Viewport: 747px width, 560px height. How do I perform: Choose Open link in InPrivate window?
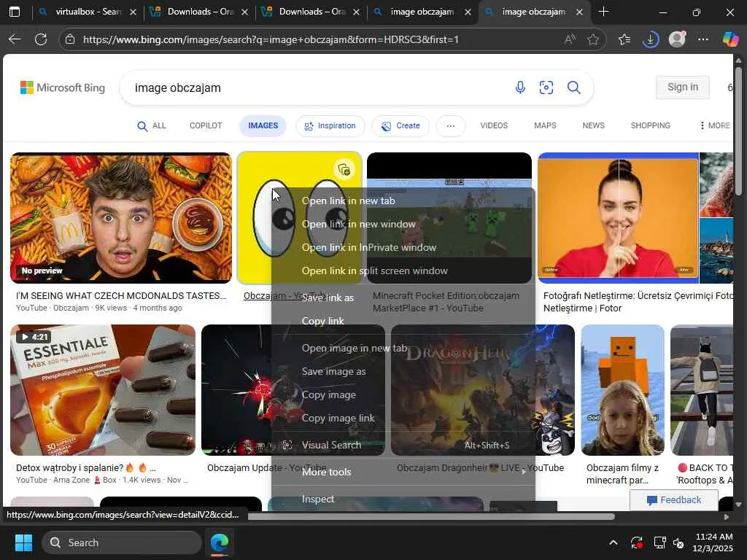pyautogui.click(x=403, y=248)
